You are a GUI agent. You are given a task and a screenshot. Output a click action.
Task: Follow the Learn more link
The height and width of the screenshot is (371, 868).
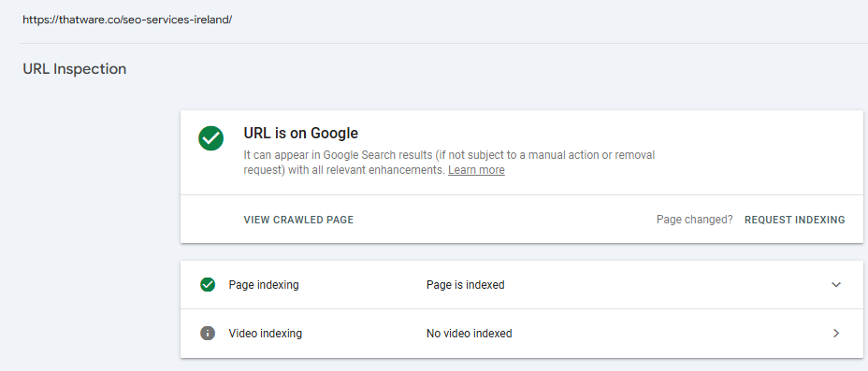[476, 170]
